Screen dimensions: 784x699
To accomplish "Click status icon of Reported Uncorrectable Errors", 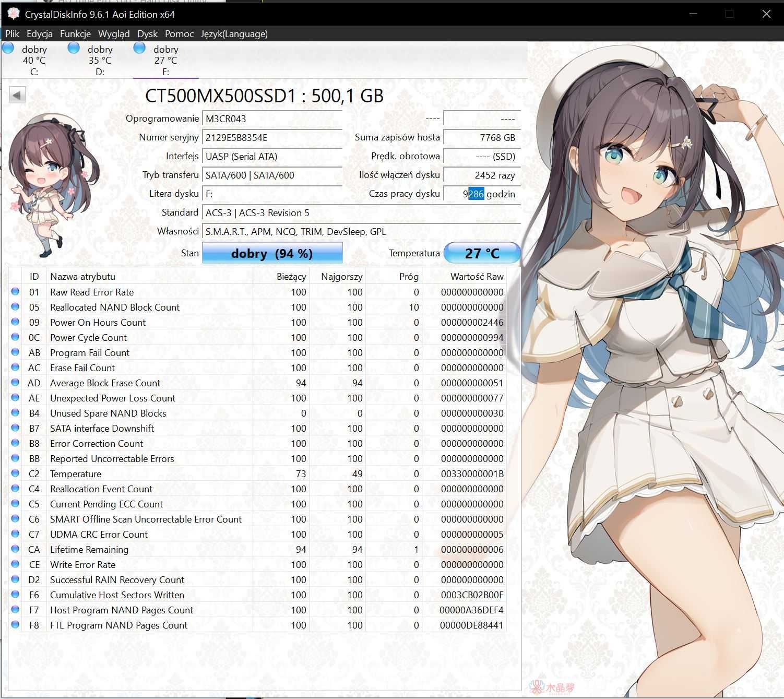I will [x=15, y=458].
